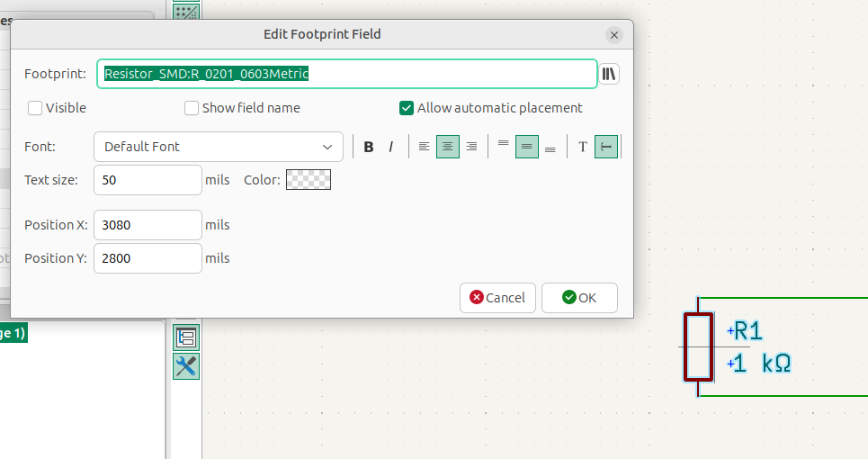This screenshot has width=868, height=459.
Task: Confirm with the OK button
Action: 579,298
